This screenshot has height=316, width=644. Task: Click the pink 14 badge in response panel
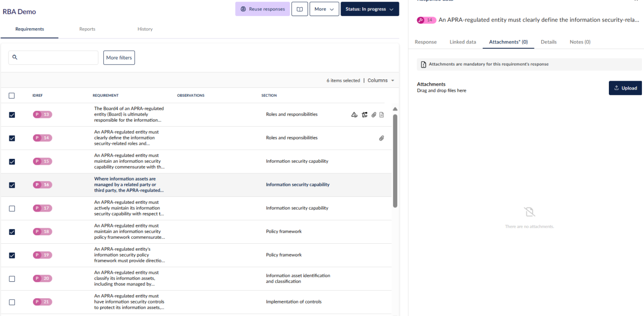click(x=427, y=20)
